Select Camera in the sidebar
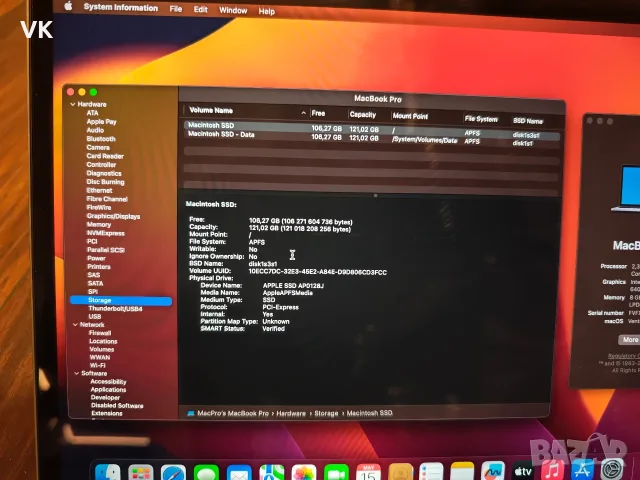This screenshot has width=640, height=480. tap(98, 147)
